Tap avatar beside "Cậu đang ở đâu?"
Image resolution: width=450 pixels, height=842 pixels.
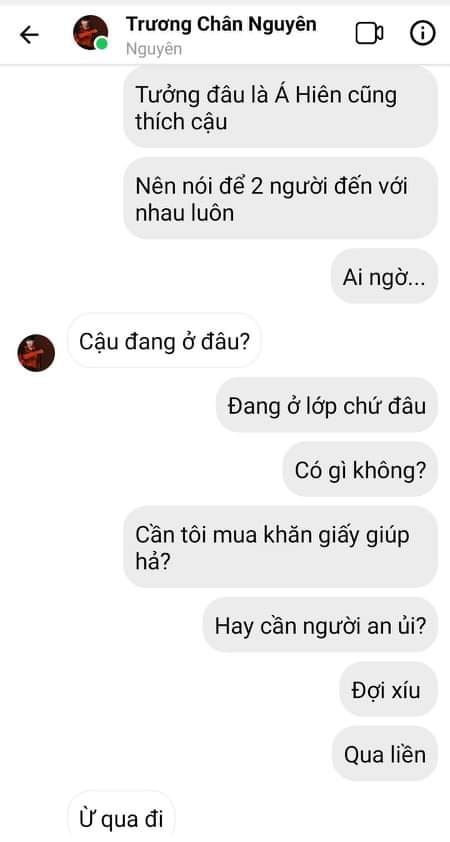(x=36, y=353)
